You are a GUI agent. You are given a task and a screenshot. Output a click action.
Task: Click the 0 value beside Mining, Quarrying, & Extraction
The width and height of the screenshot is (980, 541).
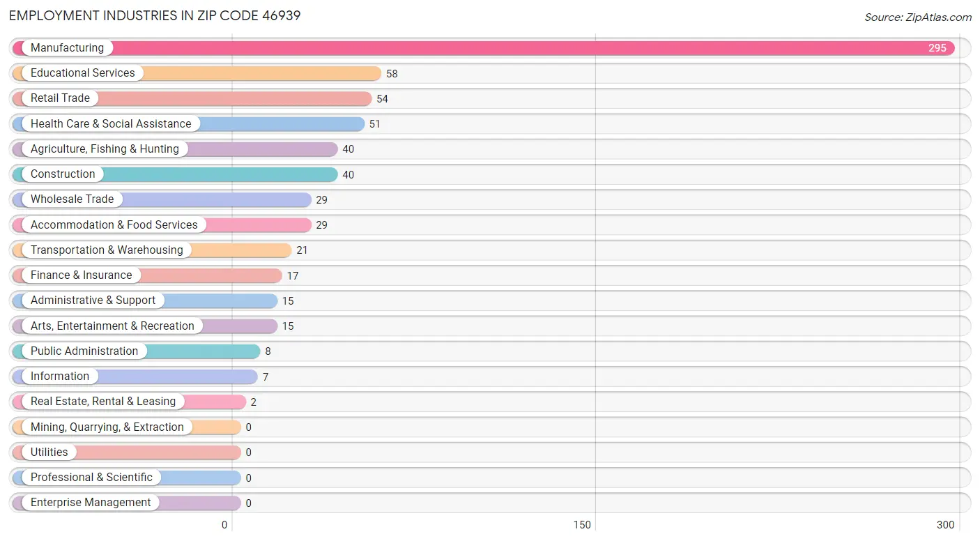[x=248, y=427]
